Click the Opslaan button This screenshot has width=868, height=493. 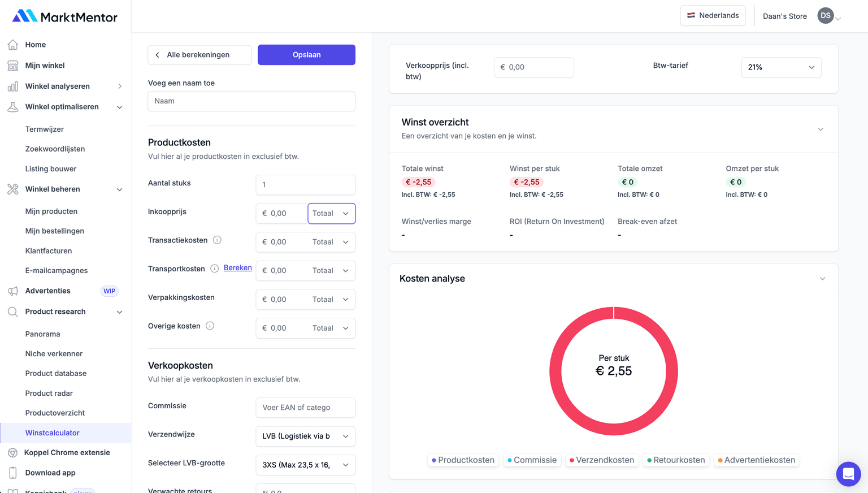pos(306,55)
